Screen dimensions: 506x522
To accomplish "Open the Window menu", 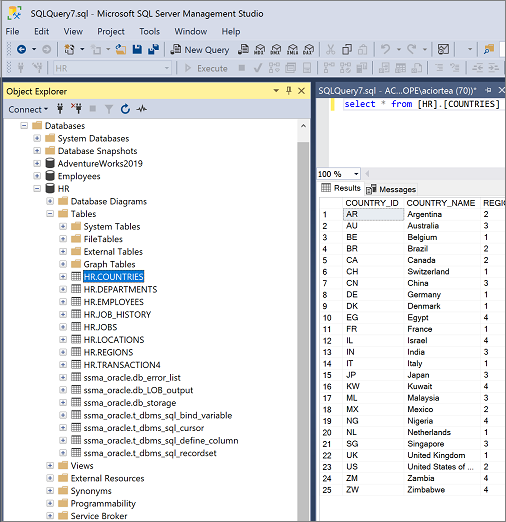I will coord(191,32).
